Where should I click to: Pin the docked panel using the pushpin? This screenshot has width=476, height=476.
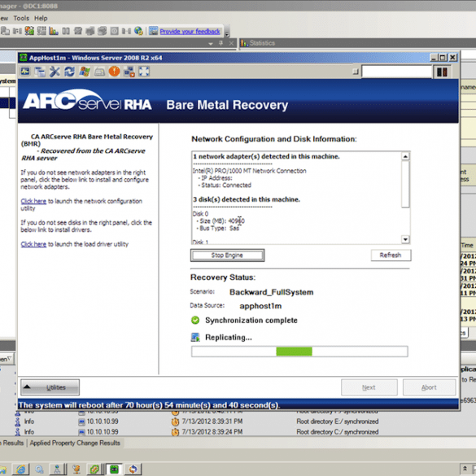pyautogui.click(x=221, y=43)
